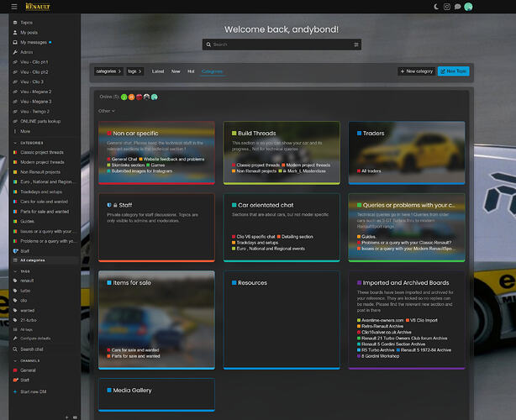Viewport: 516px width, 420px height.
Task: Select All categories in sidebar
Action: coord(33,260)
